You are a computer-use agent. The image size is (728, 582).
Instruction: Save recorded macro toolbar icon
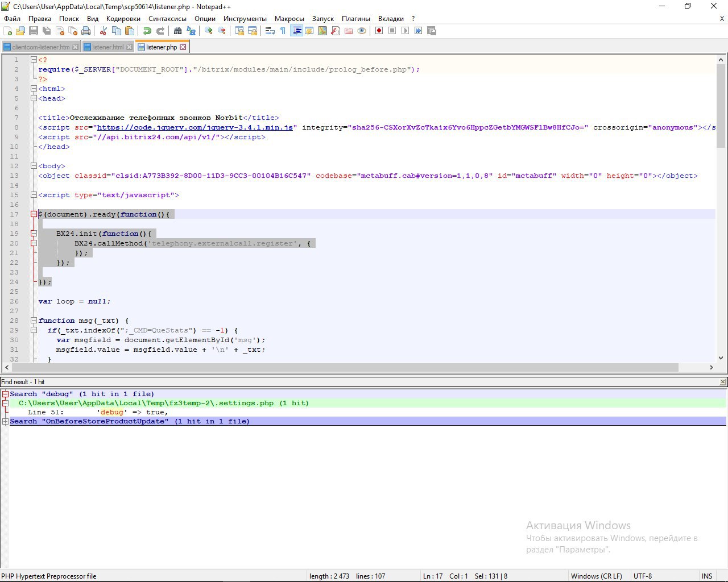pyautogui.click(x=432, y=31)
